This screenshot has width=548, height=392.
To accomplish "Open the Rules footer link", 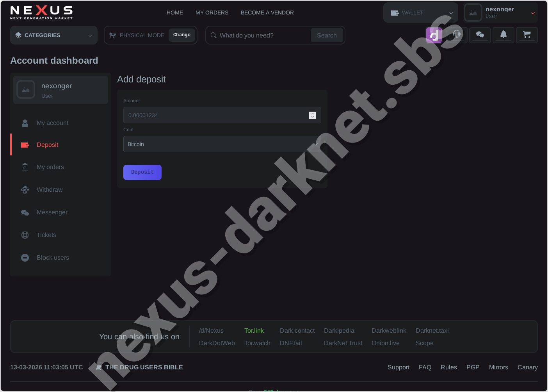I will click(x=449, y=367).
